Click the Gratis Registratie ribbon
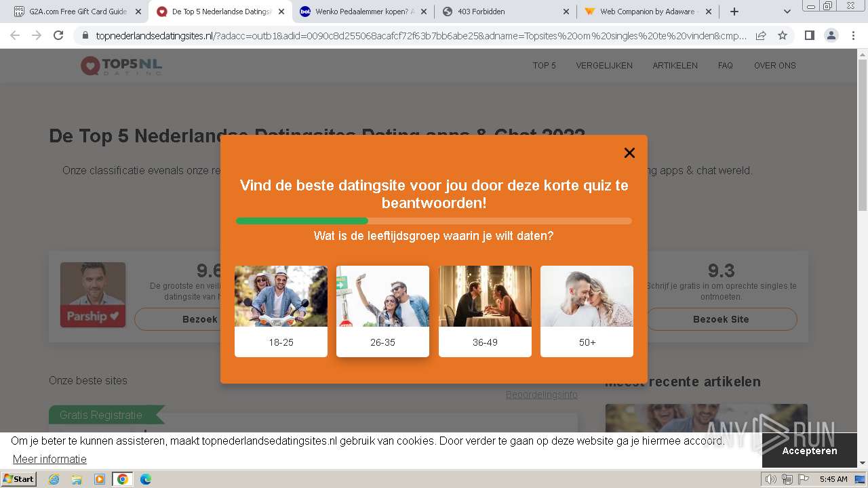Screen dimensions: 868x488 point(106,415)
